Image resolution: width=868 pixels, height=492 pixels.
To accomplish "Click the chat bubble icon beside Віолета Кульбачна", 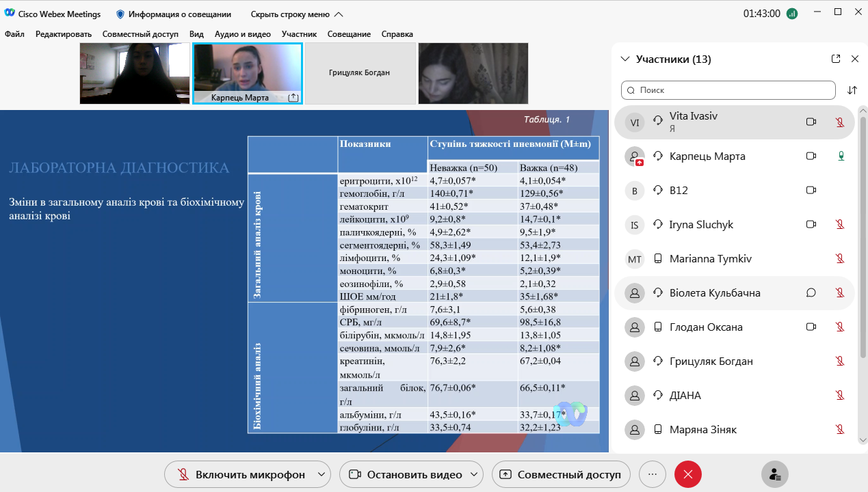I will [x=811, y=293].
